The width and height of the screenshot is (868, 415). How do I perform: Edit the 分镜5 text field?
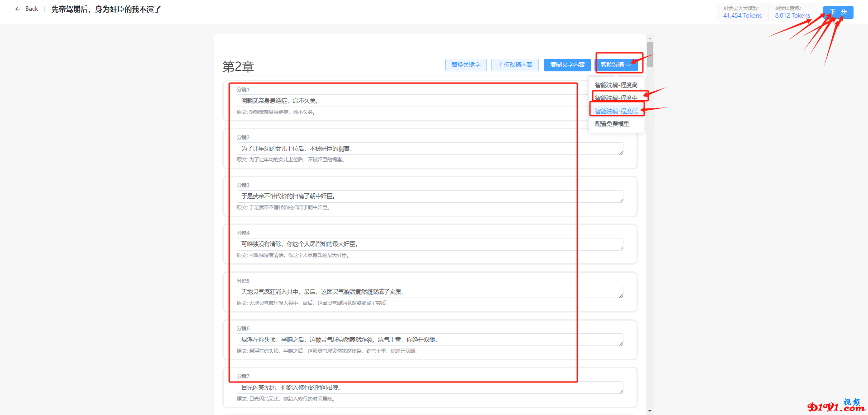430,292
